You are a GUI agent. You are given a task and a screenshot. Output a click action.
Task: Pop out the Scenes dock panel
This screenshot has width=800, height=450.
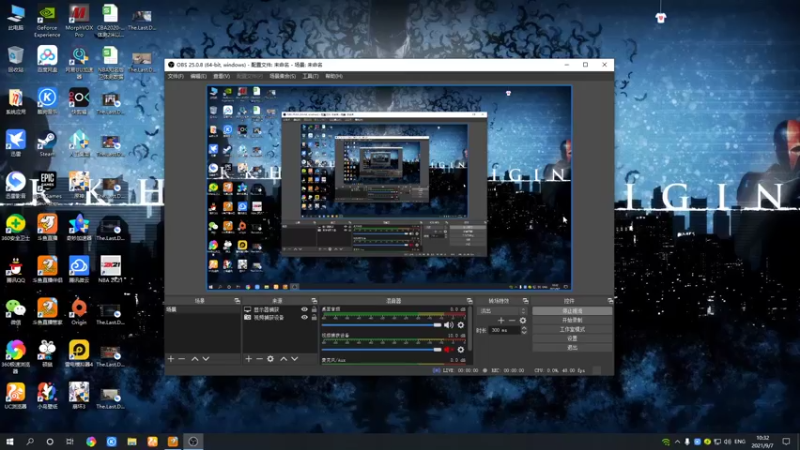click(x=237, y=301)
